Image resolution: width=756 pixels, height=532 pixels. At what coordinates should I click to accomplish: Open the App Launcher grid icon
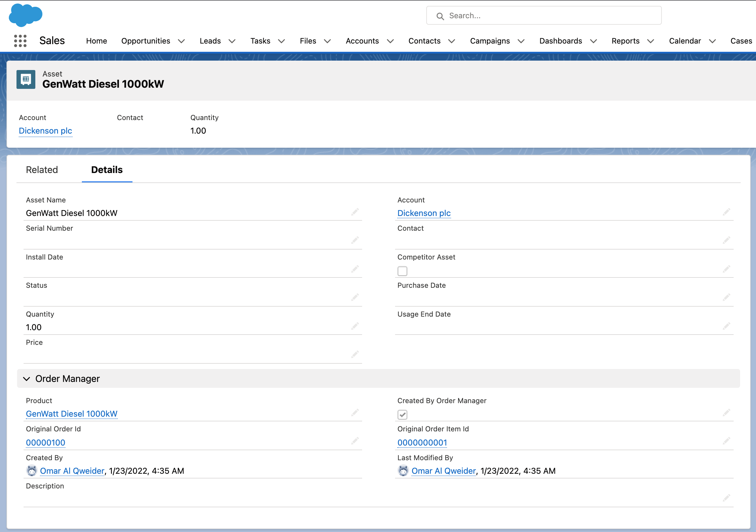pyautogui.click(x=20, y=41)
